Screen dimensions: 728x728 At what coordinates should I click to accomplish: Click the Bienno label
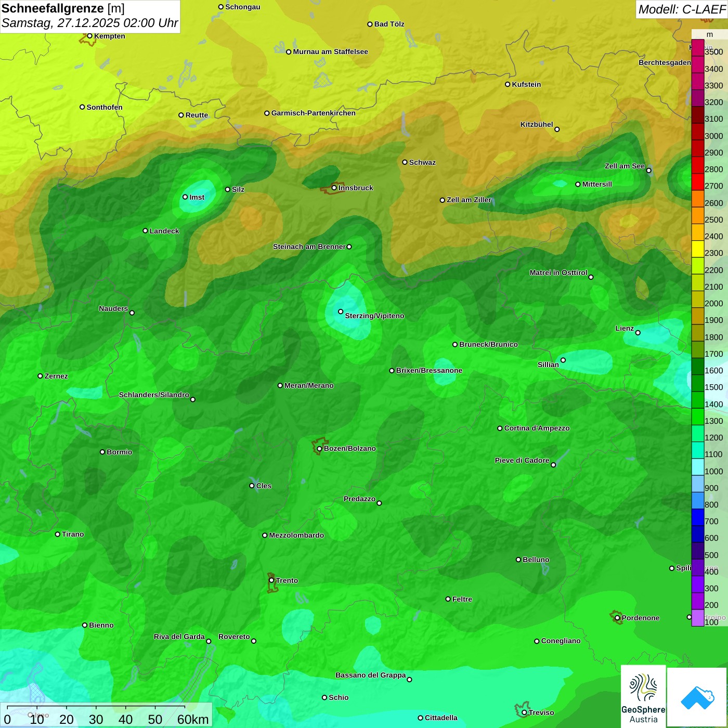click(101, 625)
